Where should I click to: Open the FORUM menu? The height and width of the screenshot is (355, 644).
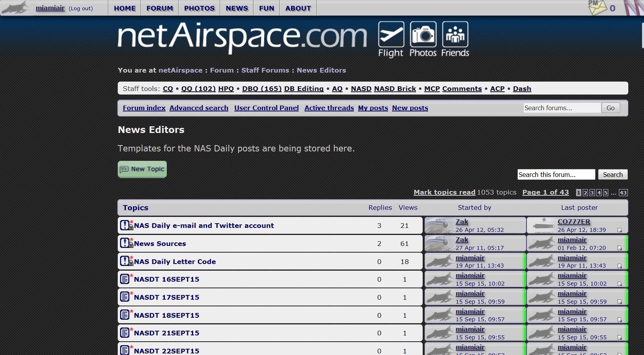pos(160,8)
